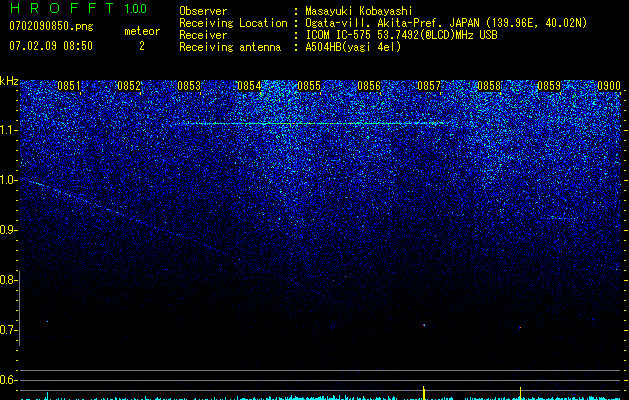Click the 0851 time marker
Viewport: 629px width, 400px height.
click(x=69, y=86)
